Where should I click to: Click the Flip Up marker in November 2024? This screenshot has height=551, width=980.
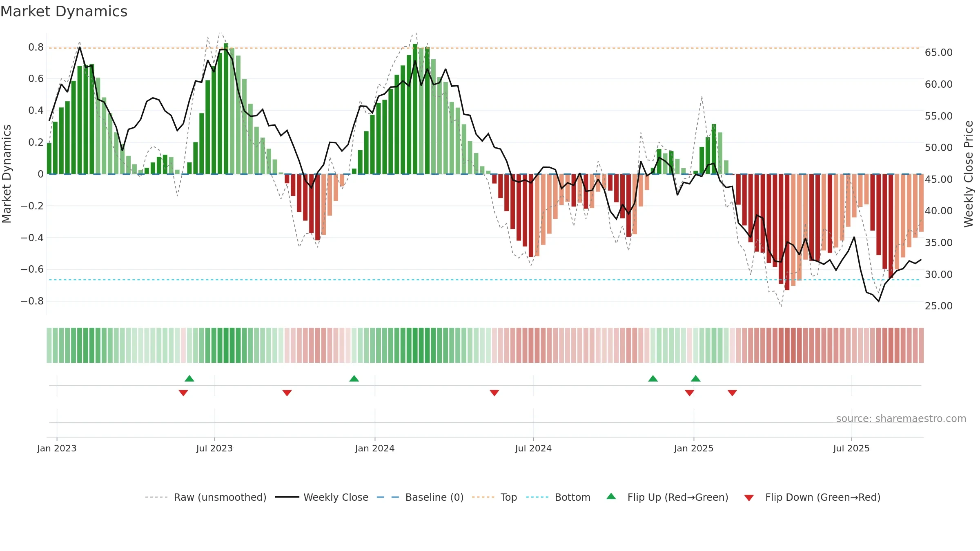(x=653, y=378)
